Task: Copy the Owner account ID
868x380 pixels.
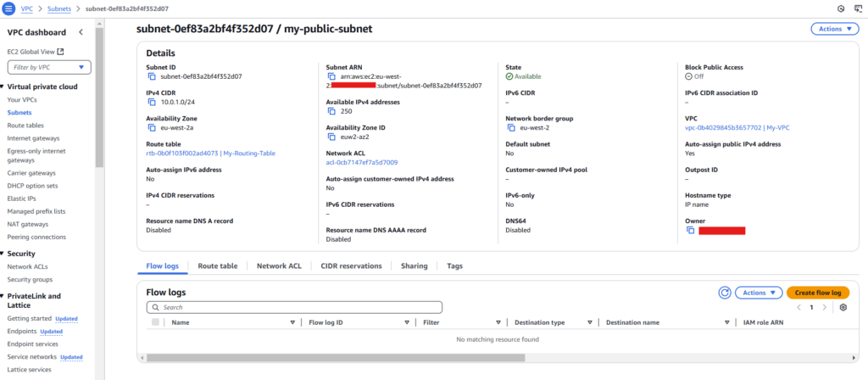Action: tap(690, 231)
